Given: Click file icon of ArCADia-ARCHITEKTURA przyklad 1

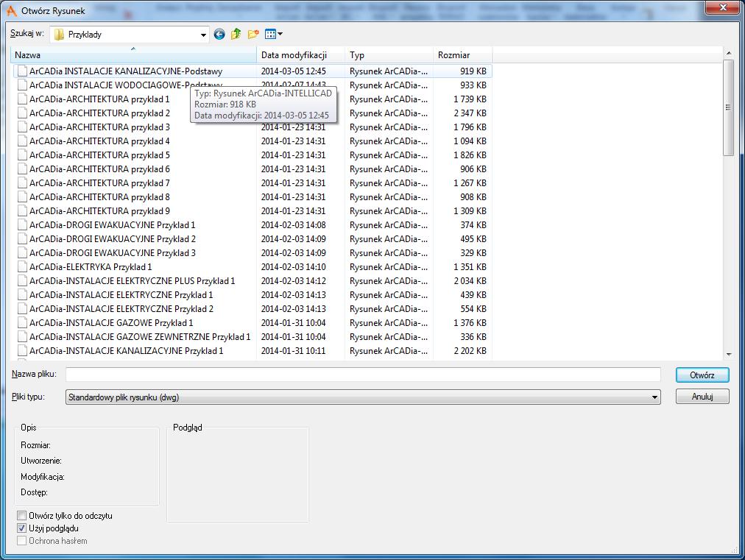Looking at the screenshot, I should [x=22, y=99].
